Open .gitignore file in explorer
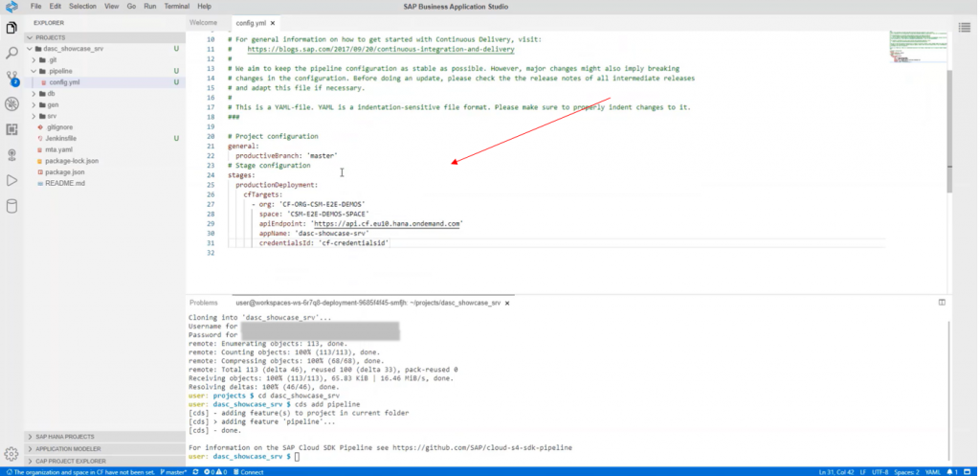The width and height of the screenshot is (980, 476). pos(59,127)
